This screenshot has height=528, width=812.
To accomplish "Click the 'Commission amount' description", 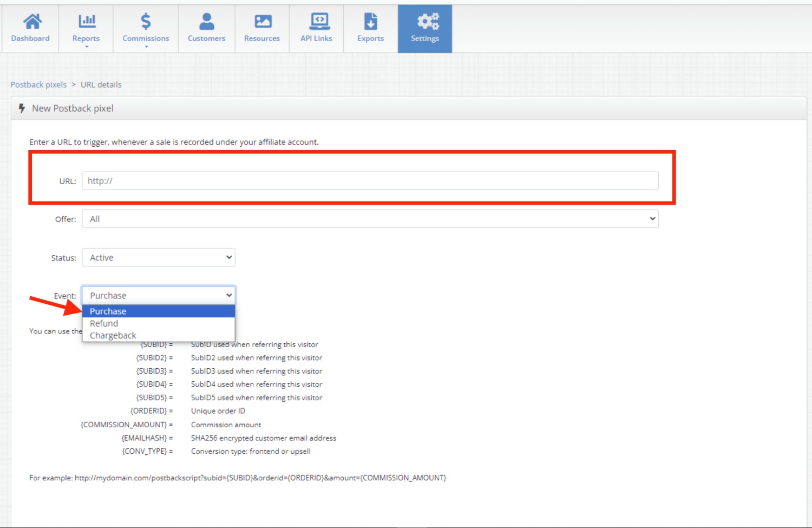I will pos(226,425).
